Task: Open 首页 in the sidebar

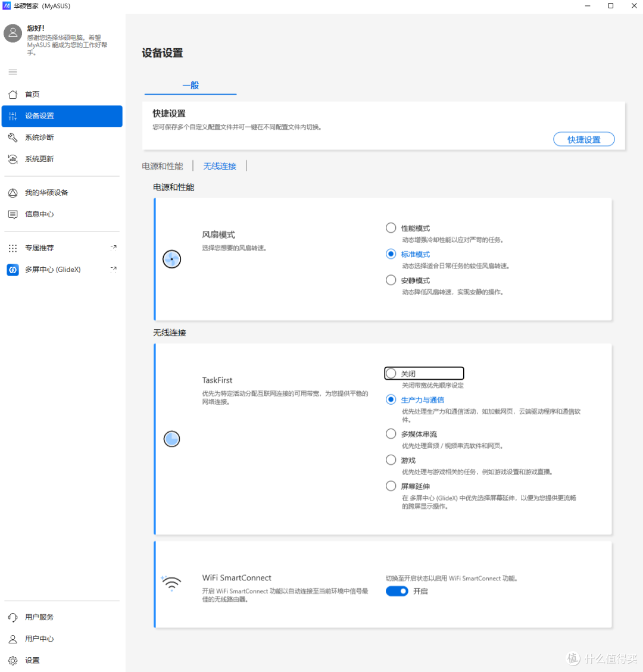Action: pos(62,94)
